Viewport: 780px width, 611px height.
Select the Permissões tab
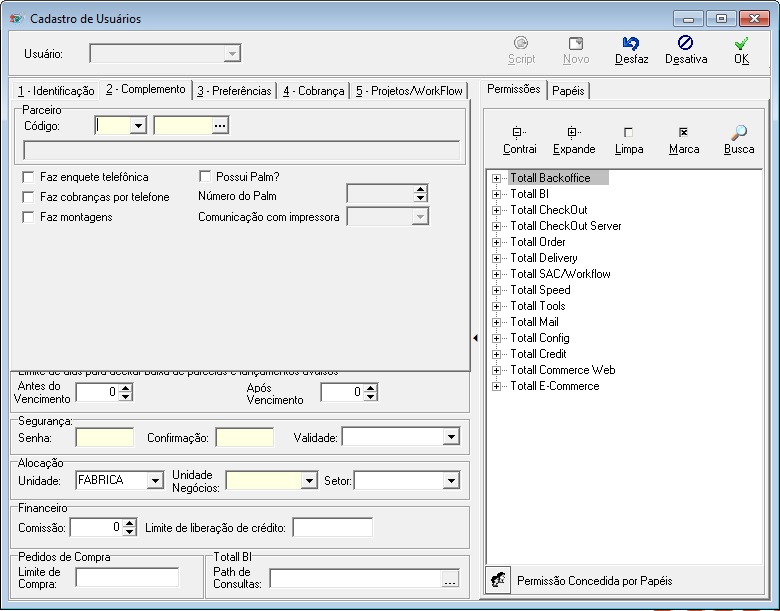513,90
